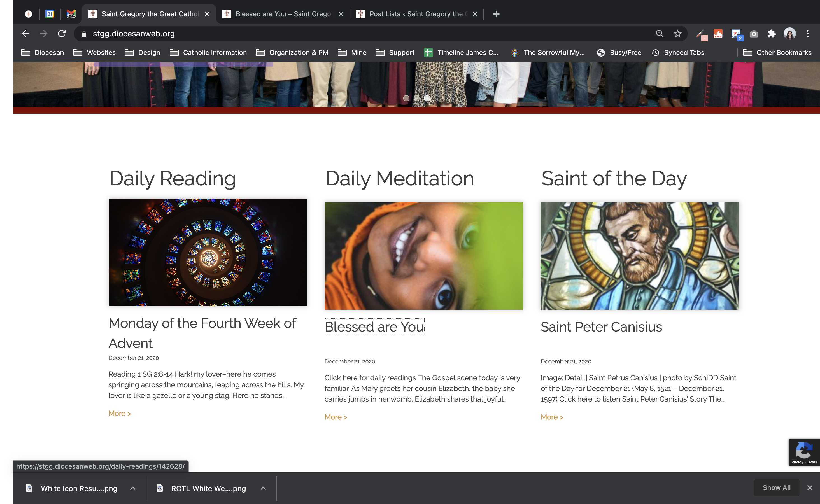The image size is (820, 504).
Task: Open the Extensions puzzle icon
Action: (x=772, y=34)
